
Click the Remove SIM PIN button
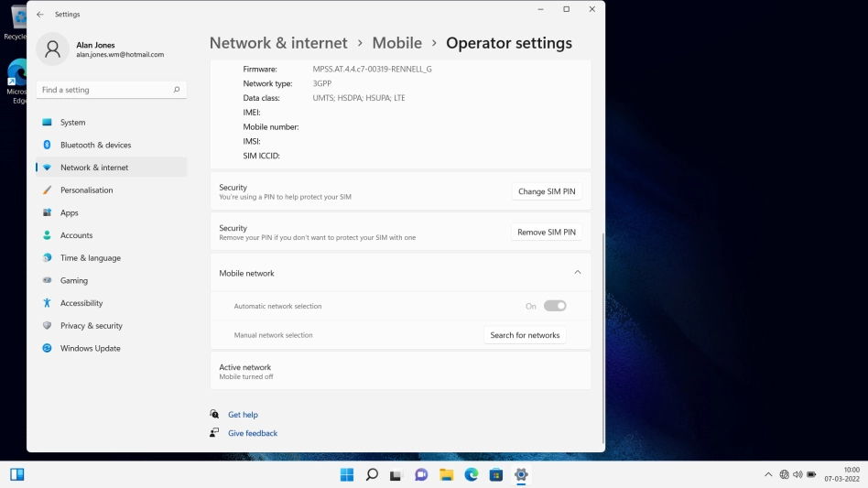547,233
